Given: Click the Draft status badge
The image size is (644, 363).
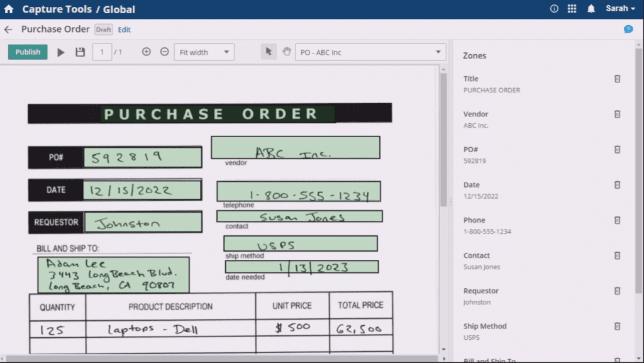Looking at the screenshot, I should pyautogui.click(x=104, y=30).
